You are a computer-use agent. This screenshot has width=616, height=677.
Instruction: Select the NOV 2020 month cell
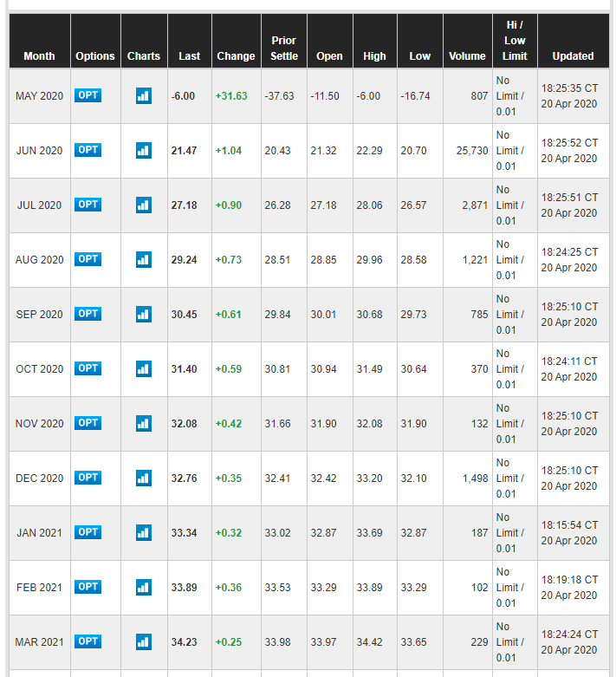40,424
